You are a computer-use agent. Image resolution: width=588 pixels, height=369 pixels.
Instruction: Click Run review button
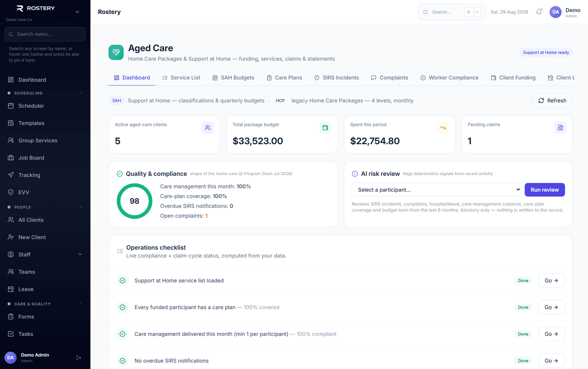tap(545, 190)
